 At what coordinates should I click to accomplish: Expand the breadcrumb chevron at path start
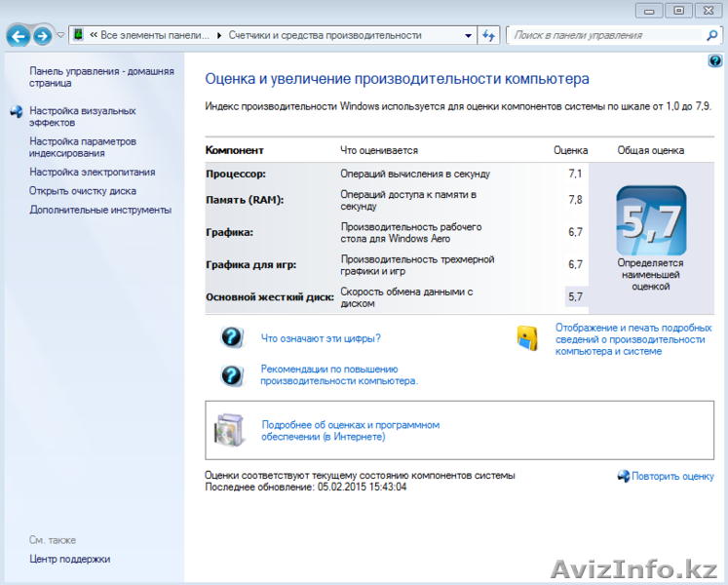pos(94,35)
